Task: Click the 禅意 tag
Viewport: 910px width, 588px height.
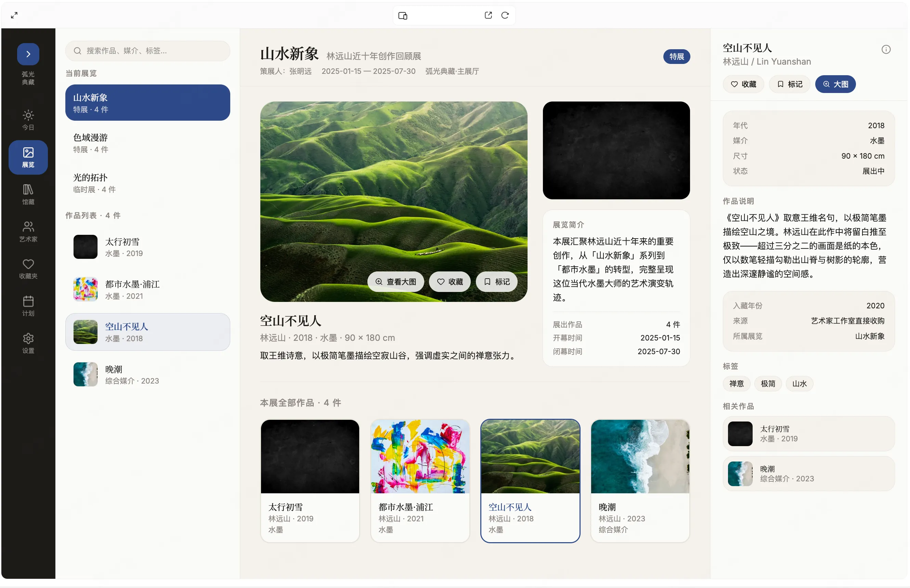Action: [x=736, y=384]
